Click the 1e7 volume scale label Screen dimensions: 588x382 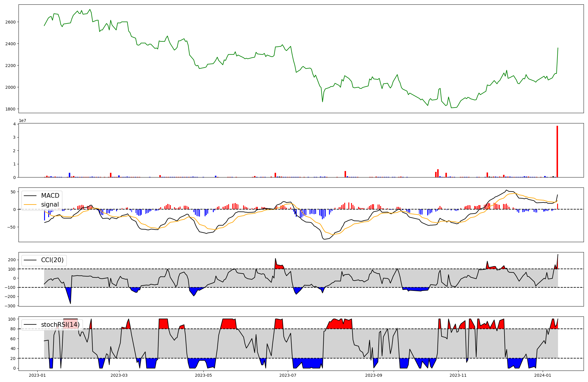click(22, 120)
